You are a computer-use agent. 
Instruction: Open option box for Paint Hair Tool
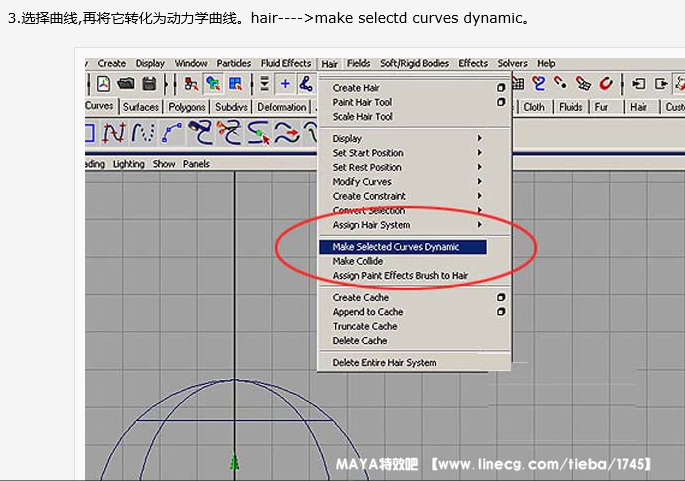[501, 102]
